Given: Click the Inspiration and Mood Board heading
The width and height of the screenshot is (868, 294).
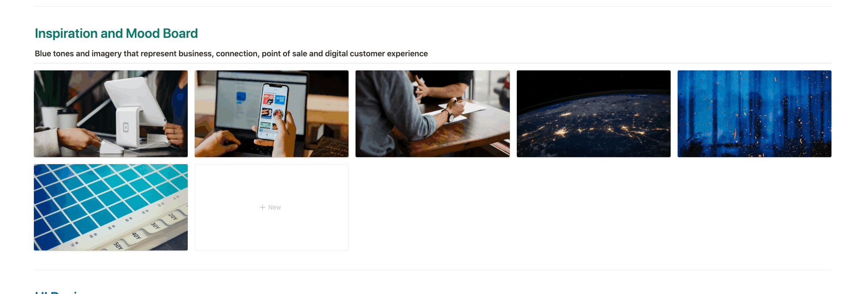Looking at the screenshot, I should point(116,33).
